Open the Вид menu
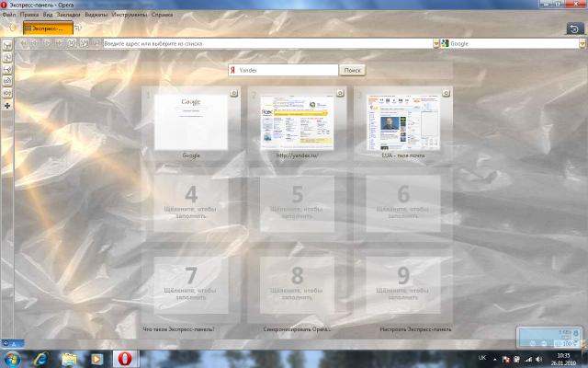 pyautogui.click(x=48, y=15)
